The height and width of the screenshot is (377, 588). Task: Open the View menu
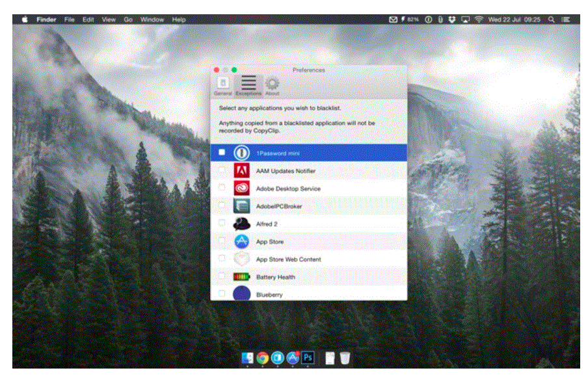109,19
